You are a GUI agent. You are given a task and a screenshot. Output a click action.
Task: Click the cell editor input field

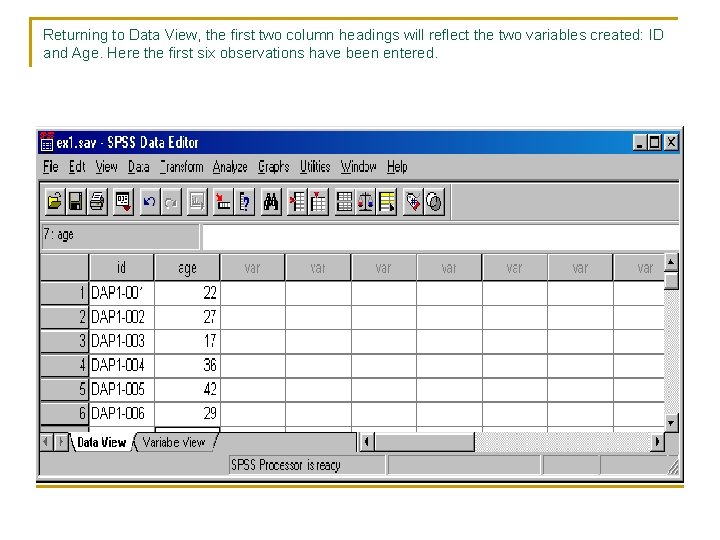coord(441,237)
